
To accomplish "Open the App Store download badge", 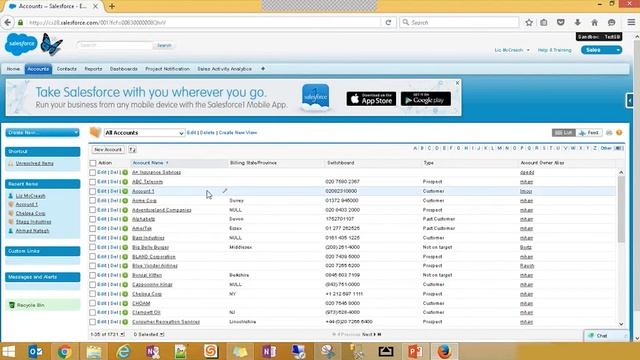I will pyautogui.click(x=371, y=99).
